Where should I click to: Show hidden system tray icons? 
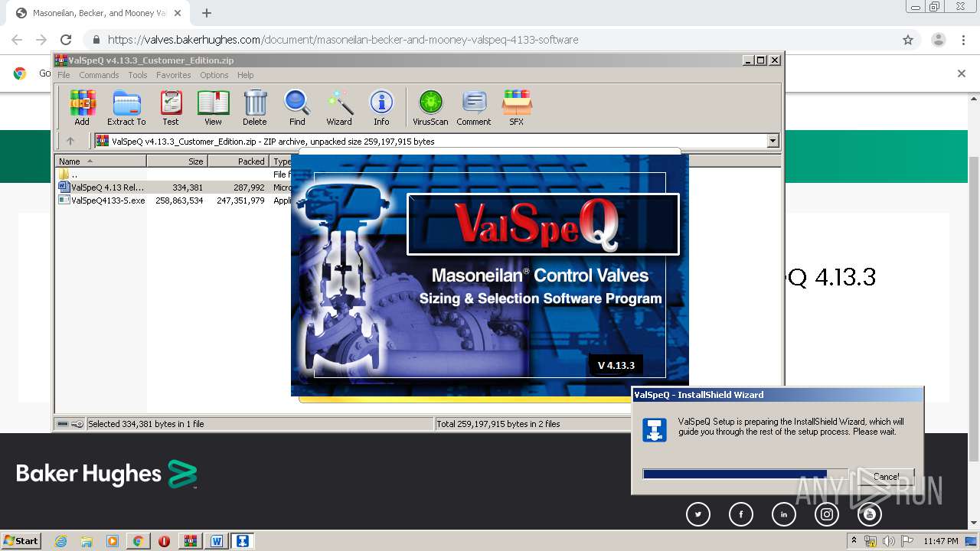(x=854, y=541)
